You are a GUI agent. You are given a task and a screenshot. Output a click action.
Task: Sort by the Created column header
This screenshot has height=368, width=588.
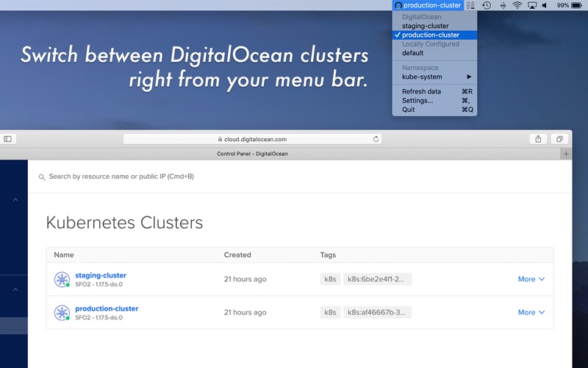point(237,255)
